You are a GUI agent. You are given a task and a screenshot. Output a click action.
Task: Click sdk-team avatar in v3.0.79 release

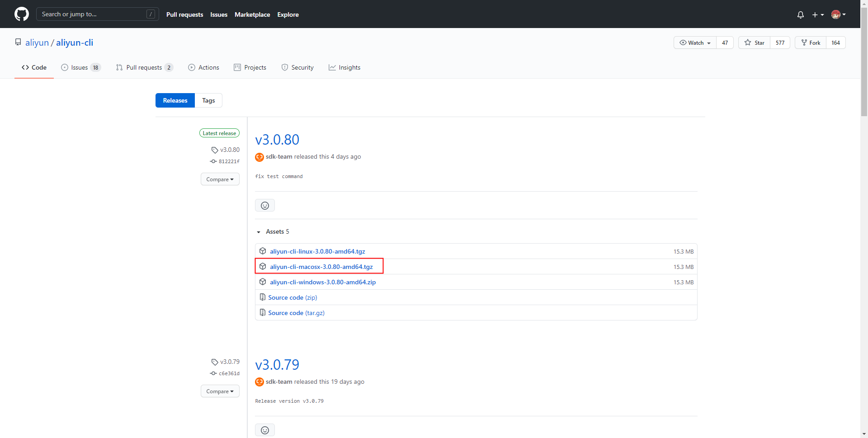point(259,382)
